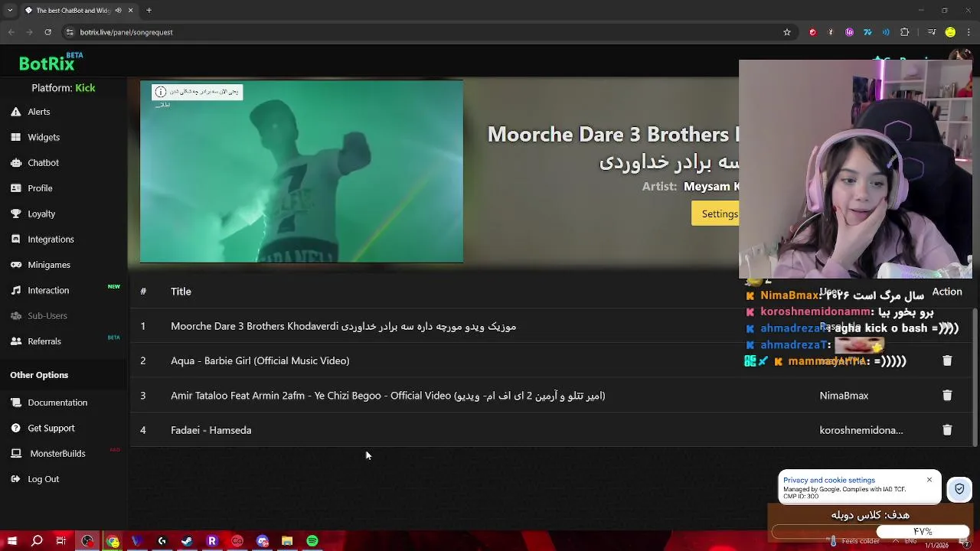This screenshot has width=980, height=551.
Task: Open the browser Extensions puzzle icon
Action: coord(905,32)
